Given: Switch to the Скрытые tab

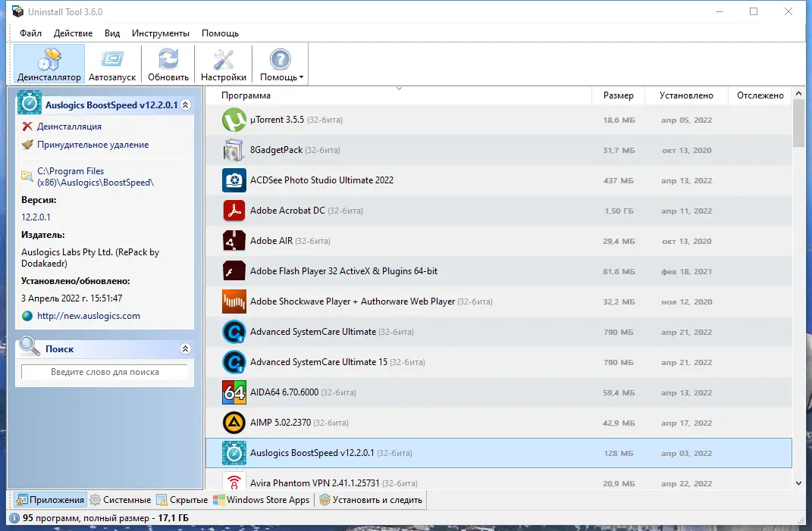Looking at the screenshot, I should [182, 500].
